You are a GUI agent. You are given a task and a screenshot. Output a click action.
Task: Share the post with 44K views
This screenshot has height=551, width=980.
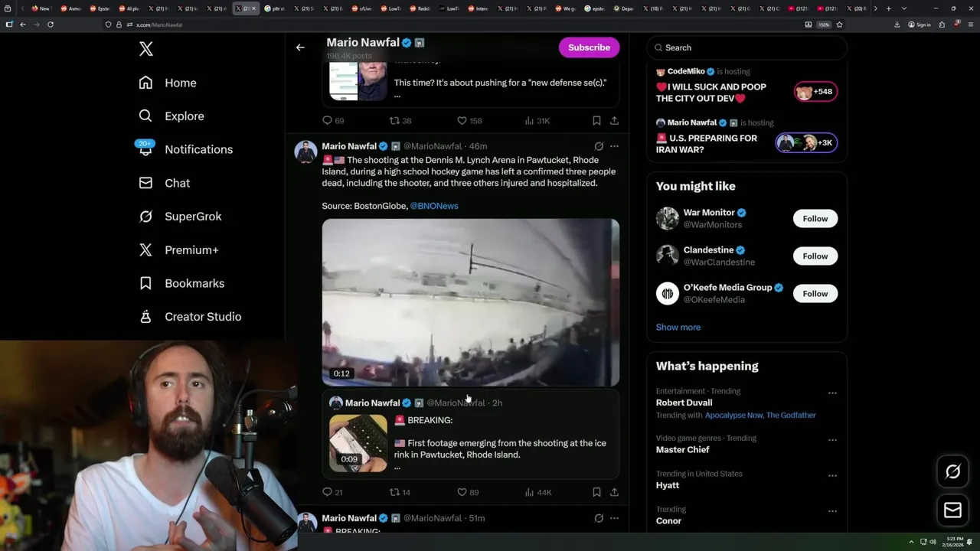coord(614,492)
